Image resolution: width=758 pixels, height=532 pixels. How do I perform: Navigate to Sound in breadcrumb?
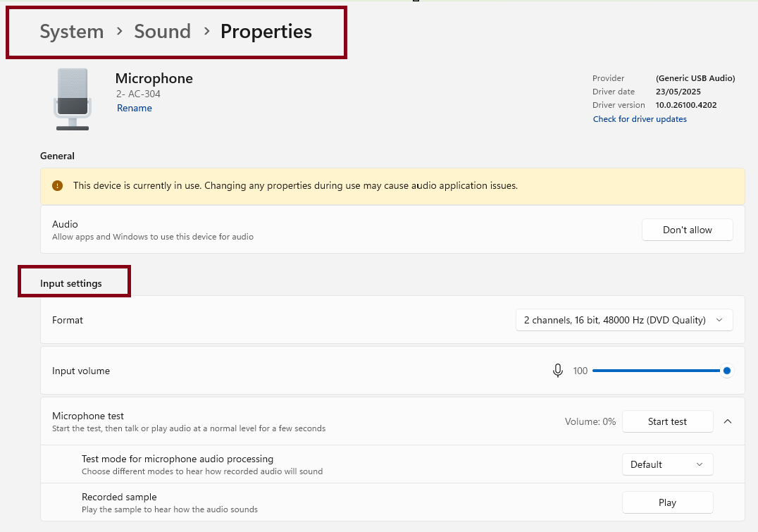click(x=163, y=32)
